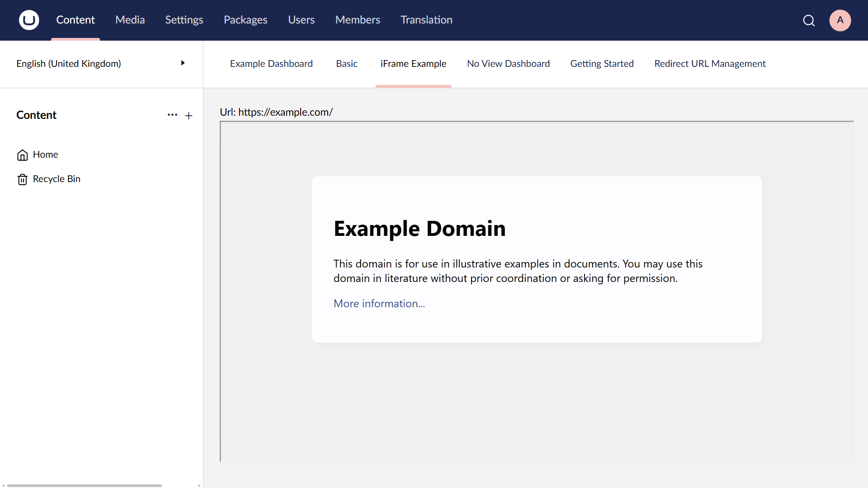Open your user profile avatar
The width and height of the screenshot is (868, 488).
(x=840, y=20)
